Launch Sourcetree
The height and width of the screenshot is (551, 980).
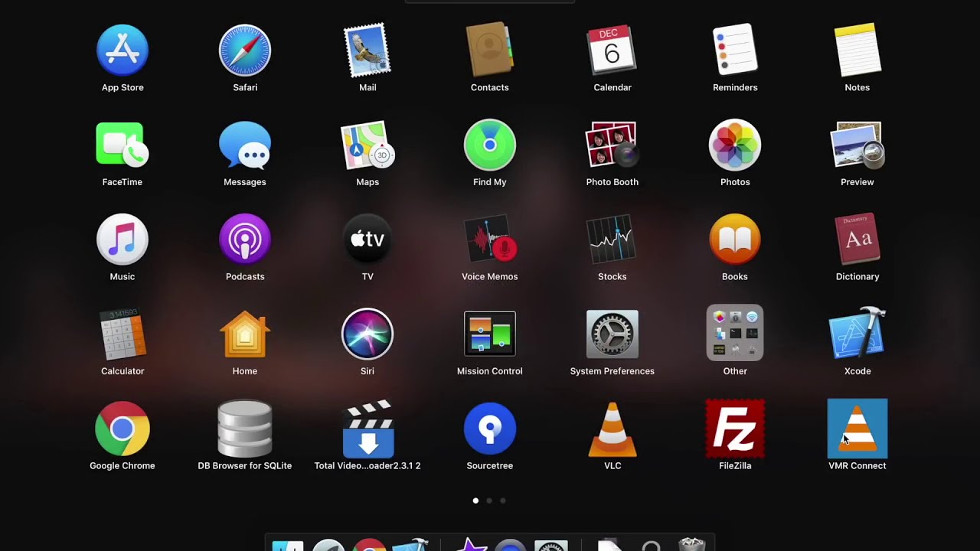pyautogui.click(x=490, y=429)
